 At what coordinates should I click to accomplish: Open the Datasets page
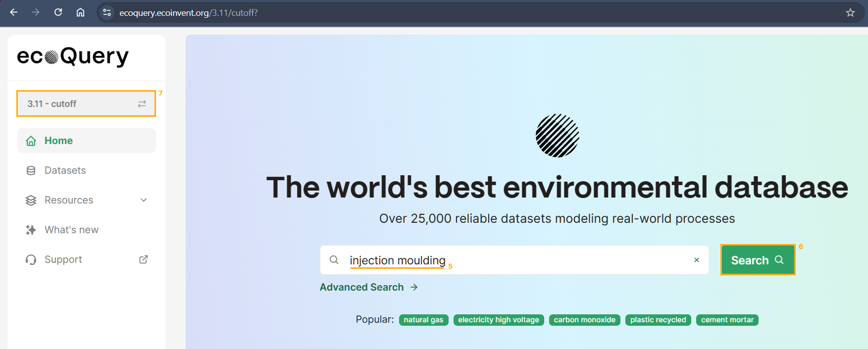[87, 170]
